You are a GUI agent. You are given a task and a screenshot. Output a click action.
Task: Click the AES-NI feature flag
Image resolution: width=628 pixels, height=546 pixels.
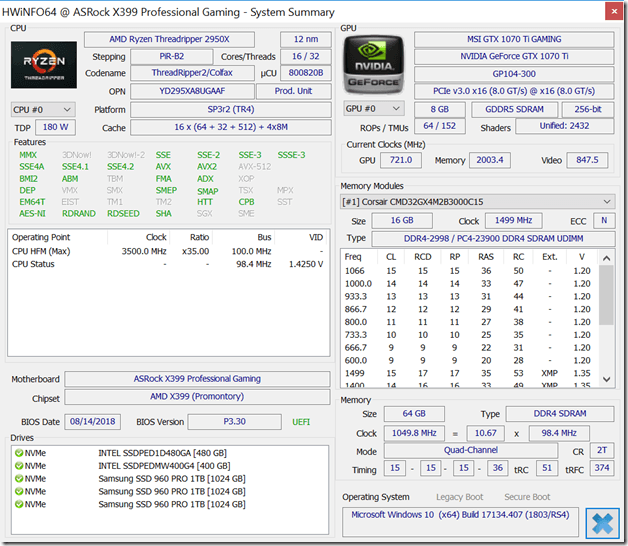click(x=32, y=214)
